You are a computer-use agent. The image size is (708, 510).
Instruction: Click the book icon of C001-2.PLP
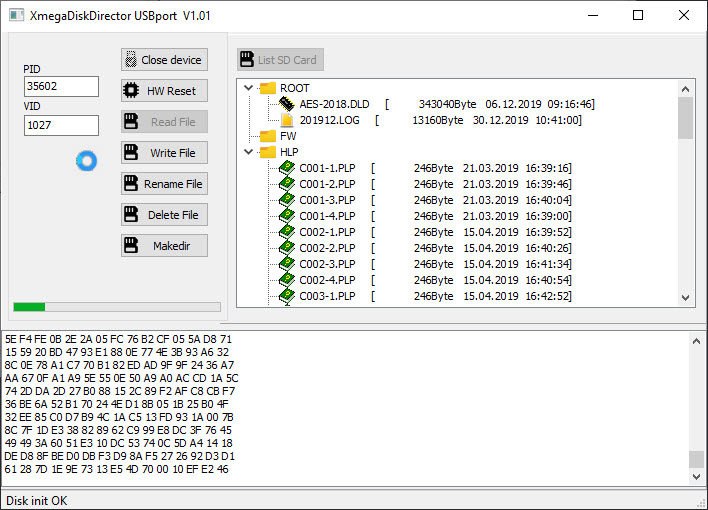(287, 184)
